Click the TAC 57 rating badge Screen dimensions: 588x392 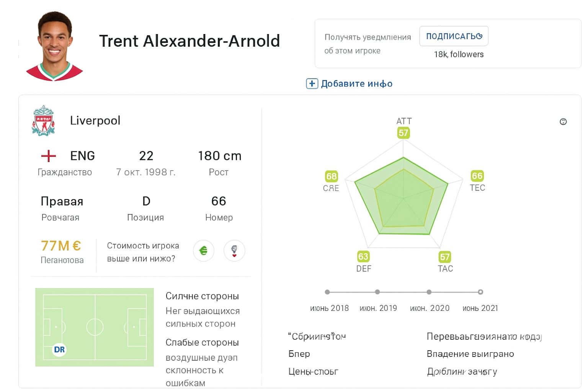pos(444,257)
